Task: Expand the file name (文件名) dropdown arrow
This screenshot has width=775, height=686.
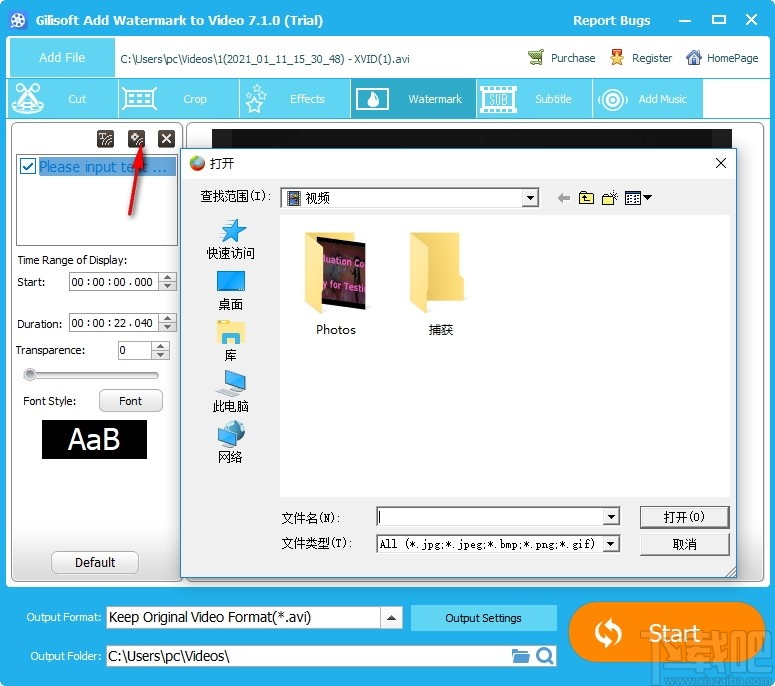Action: coord(611,517)
